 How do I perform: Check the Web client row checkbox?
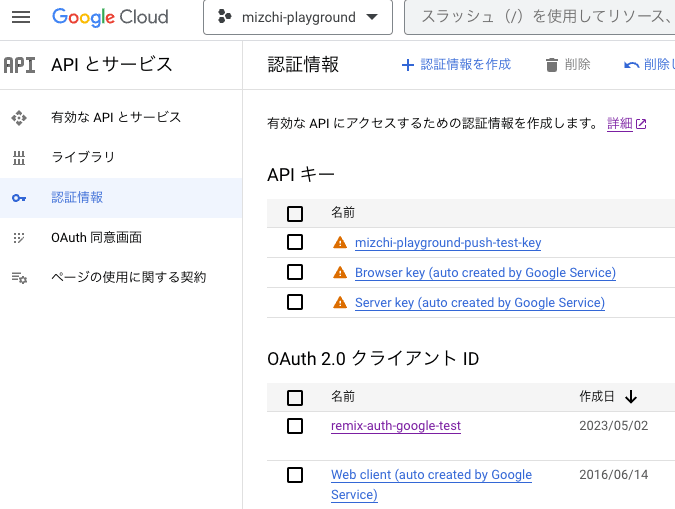(295, 475)
